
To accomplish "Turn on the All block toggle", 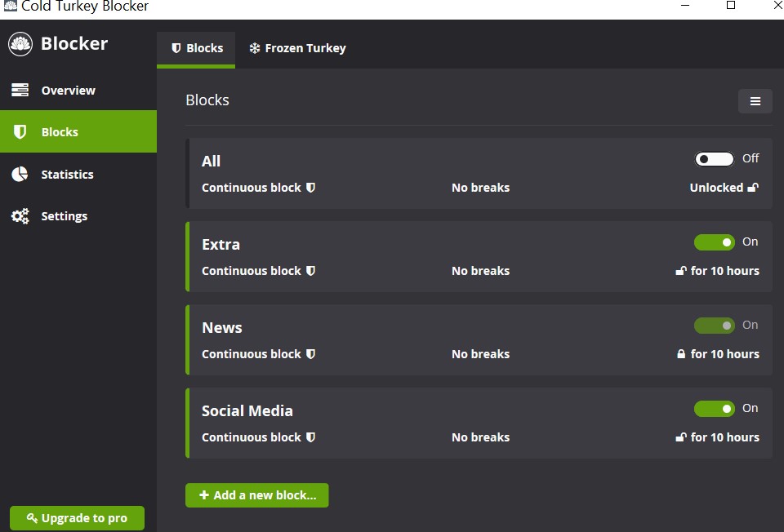I will (x=714, y=159).
